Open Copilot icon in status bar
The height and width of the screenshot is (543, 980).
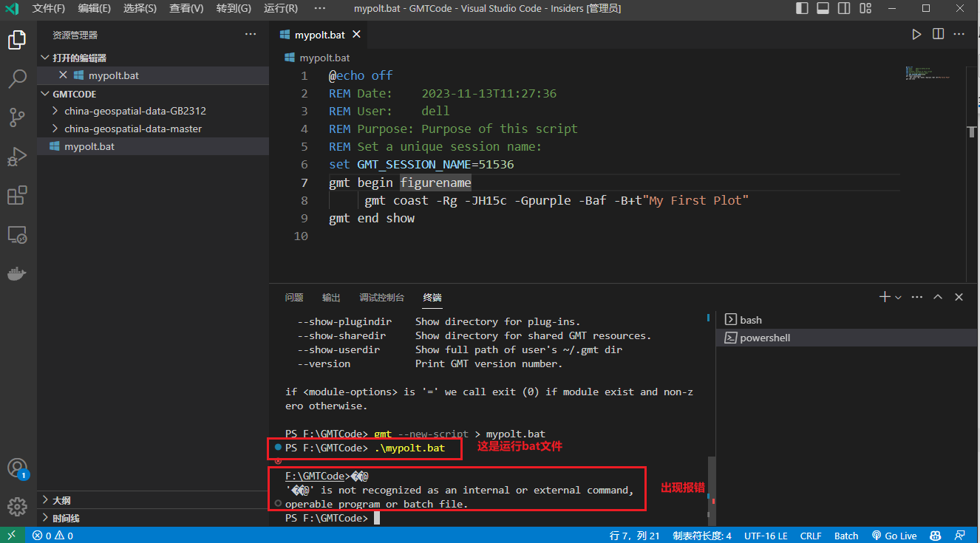tap(935, 536)
